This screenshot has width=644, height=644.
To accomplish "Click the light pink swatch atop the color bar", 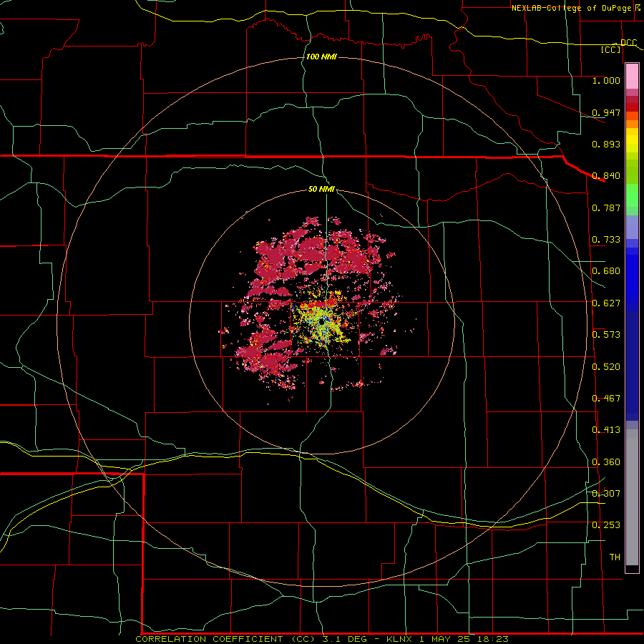I will point(632,77).
